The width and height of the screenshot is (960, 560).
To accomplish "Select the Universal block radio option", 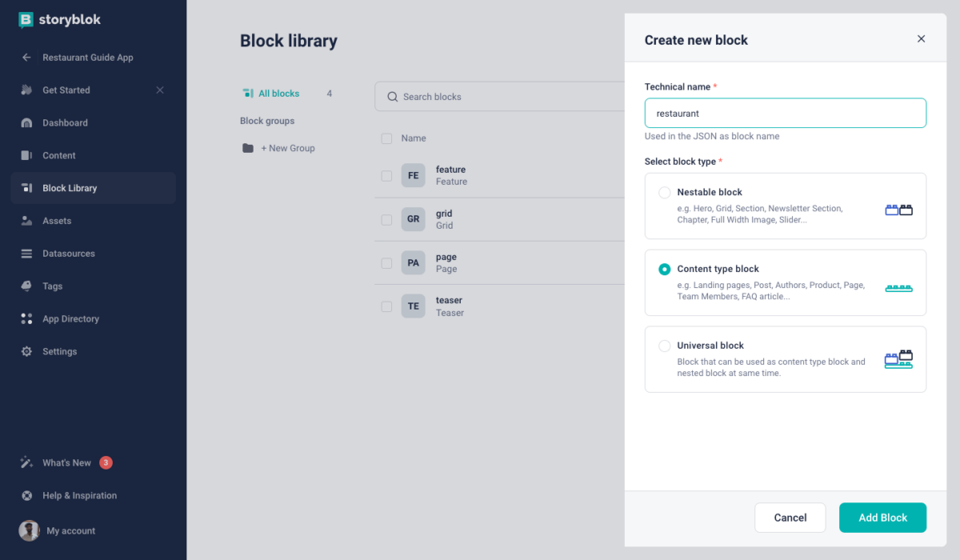I will coord(665,346).
